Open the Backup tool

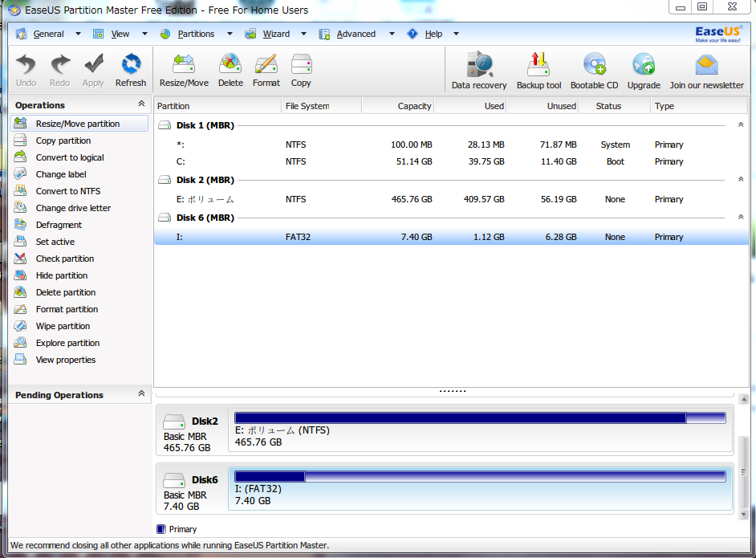point(539,71)
